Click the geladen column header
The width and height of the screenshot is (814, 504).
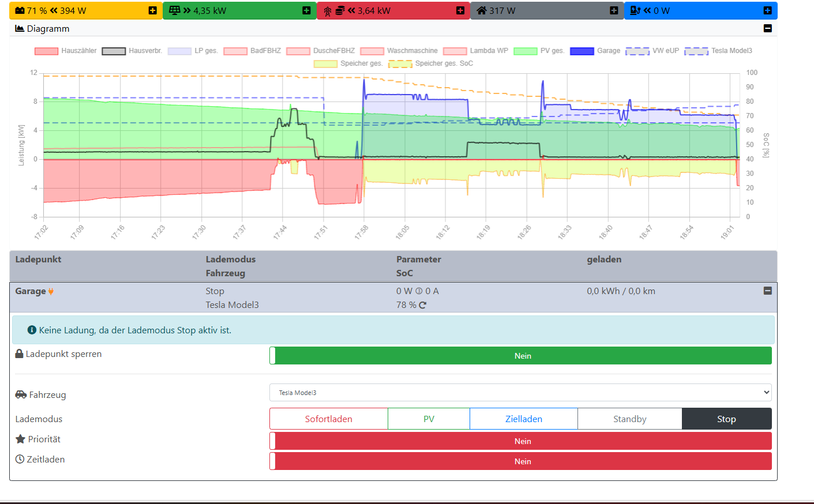(604, 259)
